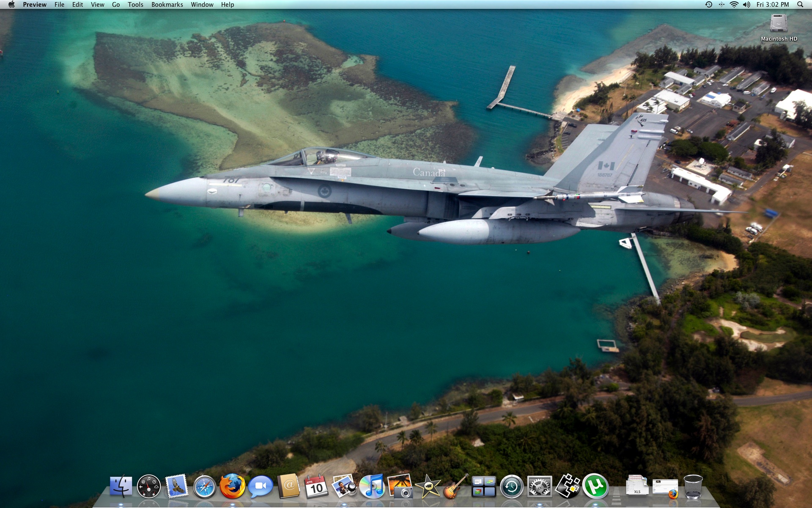
Task: Launch the green uTorrent icon
Action: [x=595, y=486]
